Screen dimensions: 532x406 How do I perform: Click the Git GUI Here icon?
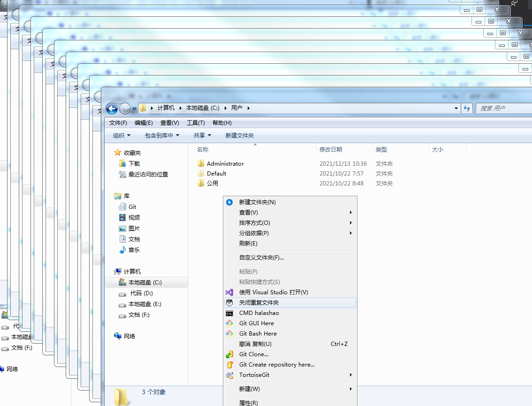[229, 323]
